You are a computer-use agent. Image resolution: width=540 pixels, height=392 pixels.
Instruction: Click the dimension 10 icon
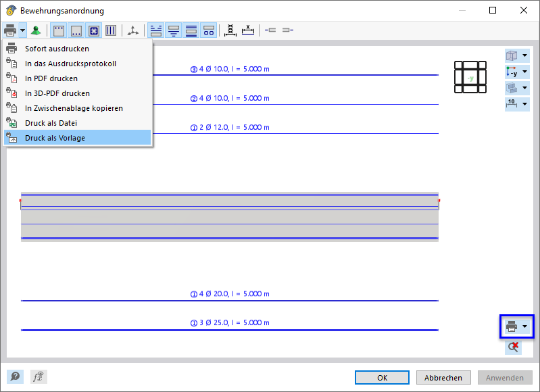pyautogui.click(x=512, y=103)
